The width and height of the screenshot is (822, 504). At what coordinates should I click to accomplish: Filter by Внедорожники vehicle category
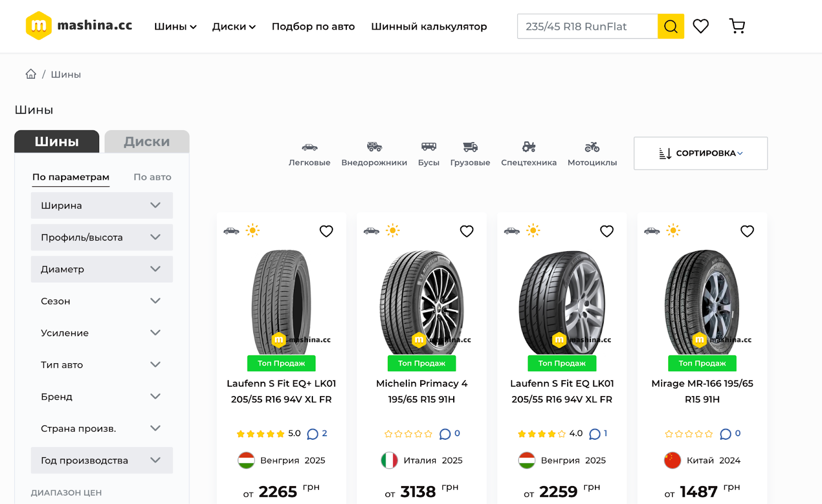pyautogui.click(x=374, y=154)
